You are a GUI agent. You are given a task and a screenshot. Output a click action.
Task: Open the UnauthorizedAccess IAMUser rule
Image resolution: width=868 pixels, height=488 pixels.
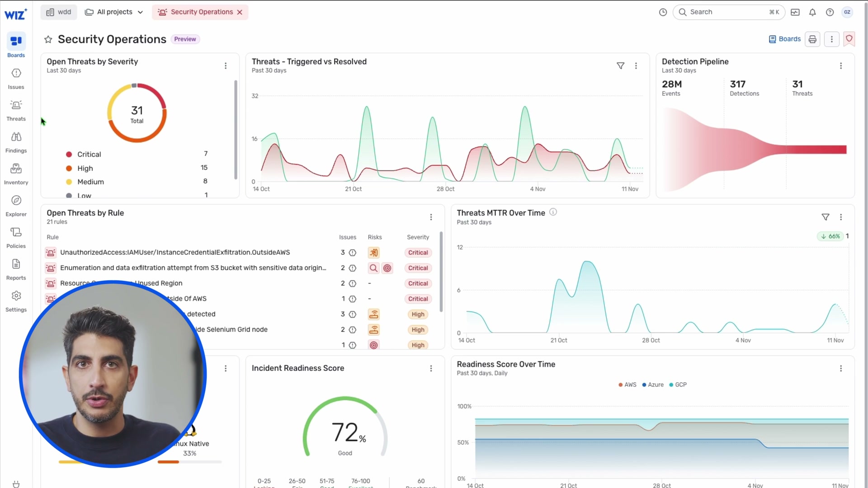click(x=175, y=253)
